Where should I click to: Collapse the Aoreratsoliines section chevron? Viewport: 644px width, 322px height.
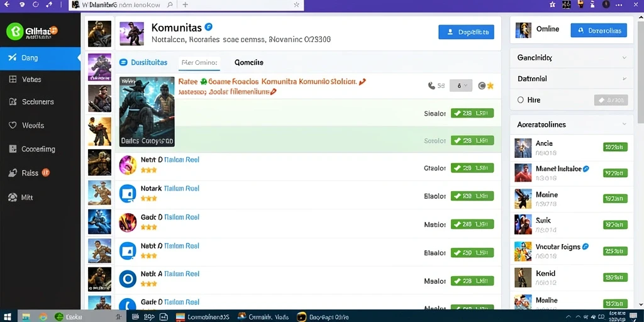[625, 124]
